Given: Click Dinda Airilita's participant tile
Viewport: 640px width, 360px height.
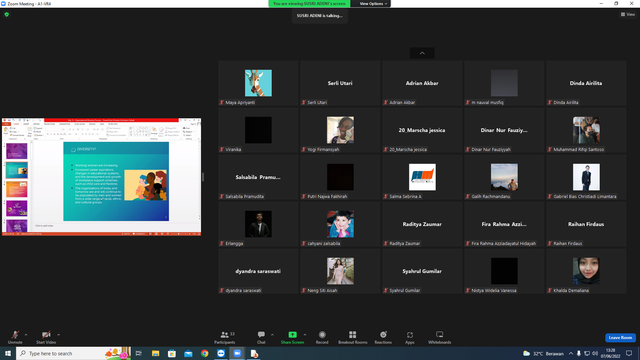Looking at the screenshot, I should (x=586, y=83).
